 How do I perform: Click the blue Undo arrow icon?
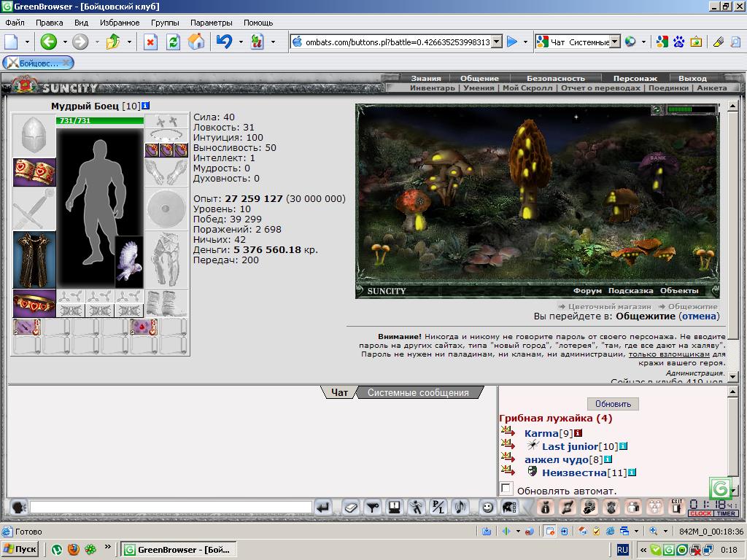(x=224, y=42)
